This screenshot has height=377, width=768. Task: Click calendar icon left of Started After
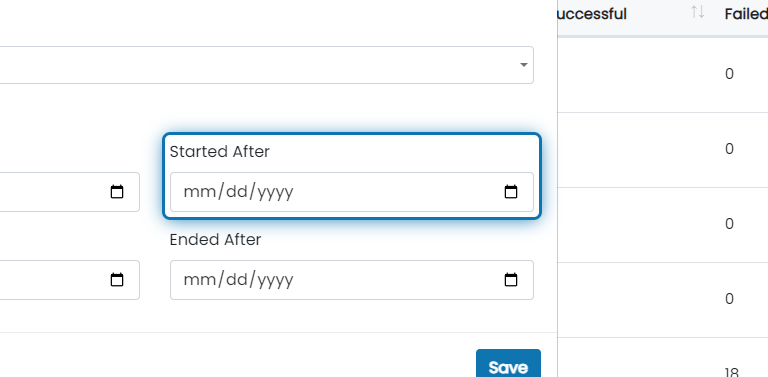(117, 192)
